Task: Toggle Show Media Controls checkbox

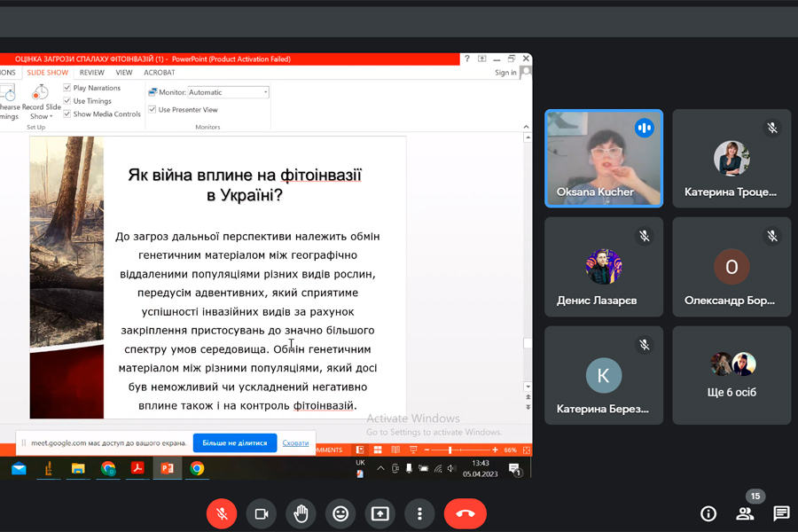Action: [x=67, y=114]
